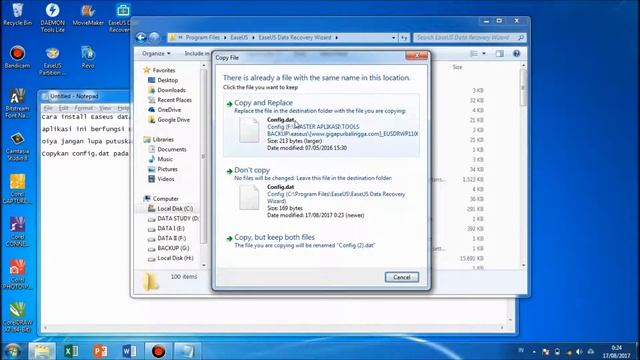Image resolution: width=640 pixels, height=360 pixels.
Task: Click Include in library toolbar item
Action: point(197,53)
